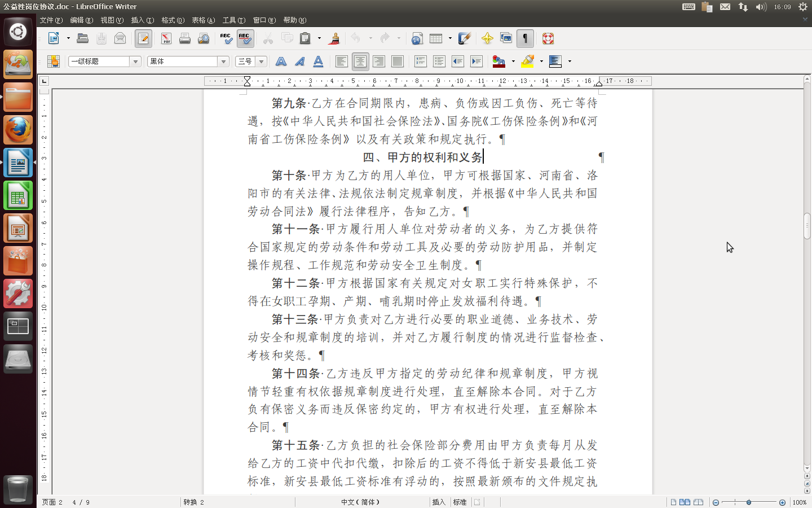812x508 pixels.
Task: Click the zoom out minus button
Action: coord(716,502)
